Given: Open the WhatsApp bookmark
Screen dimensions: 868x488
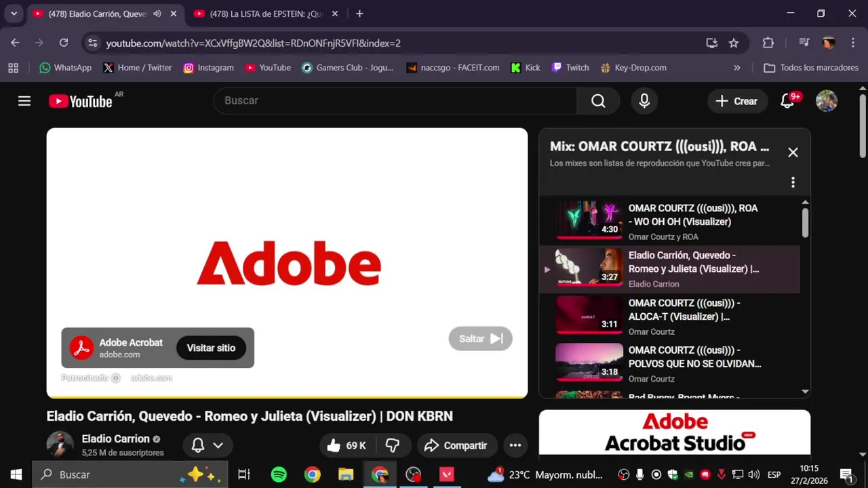Looking at the screenshot, I should point(65,68).
